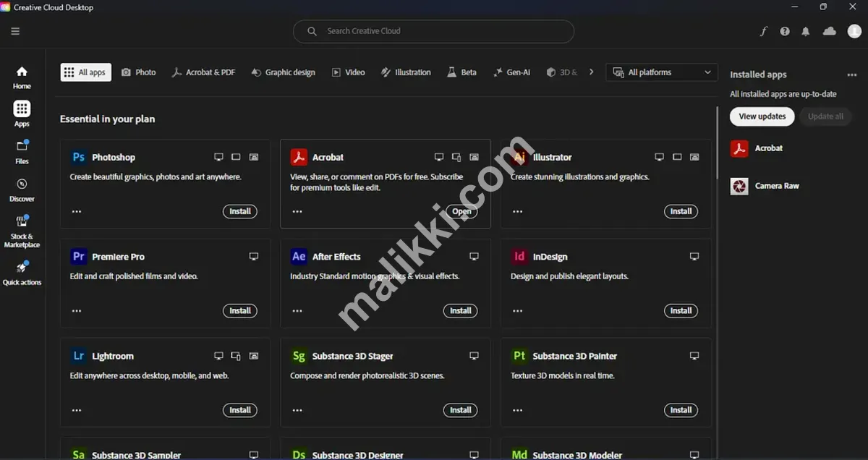Open the Premiere Pro more options menu

point(77,311)
